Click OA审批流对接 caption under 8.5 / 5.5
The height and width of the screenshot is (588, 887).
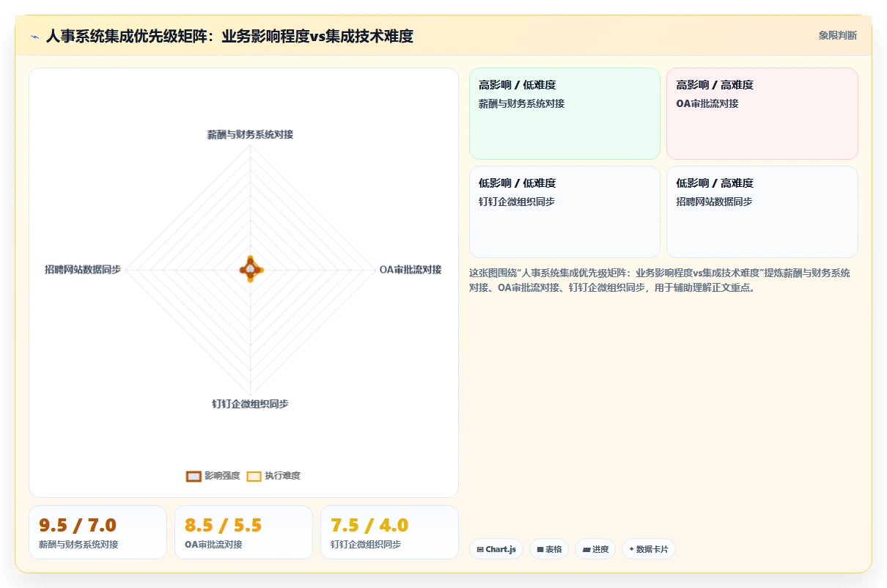[x=214, y=545]
